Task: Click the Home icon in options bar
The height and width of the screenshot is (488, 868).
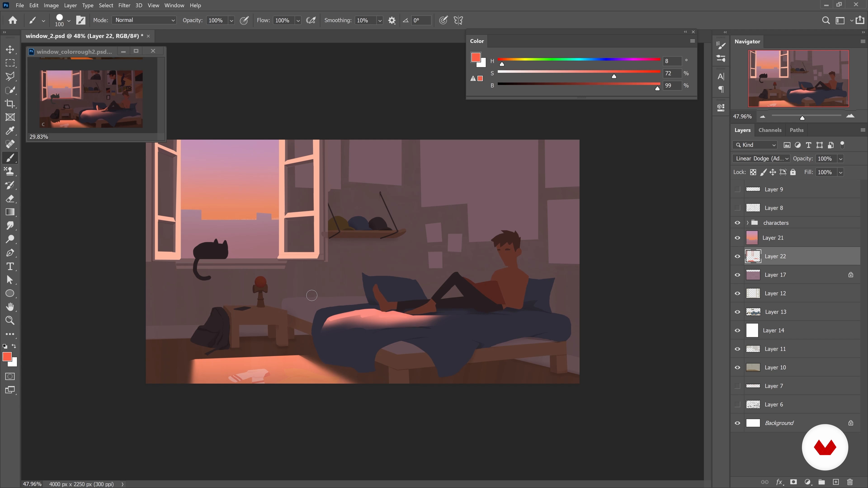Action: 13,20
